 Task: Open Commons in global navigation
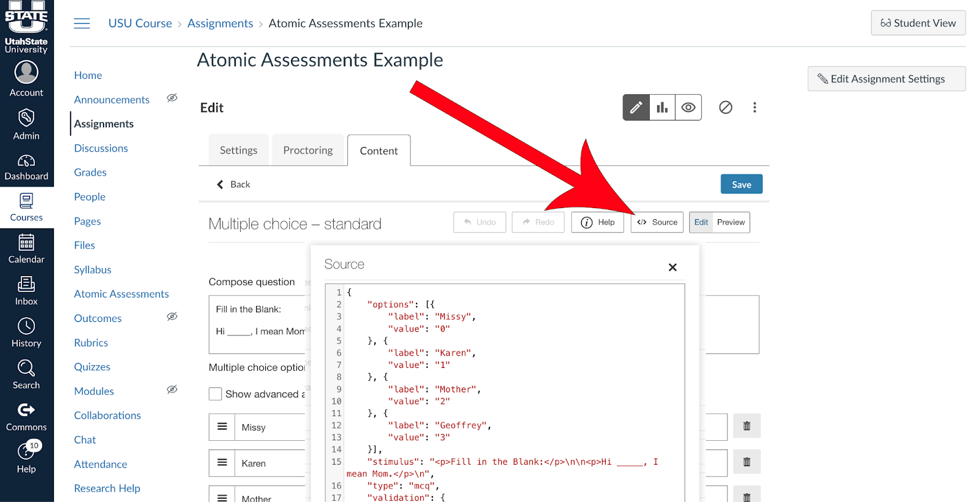[x=26, y=417]
